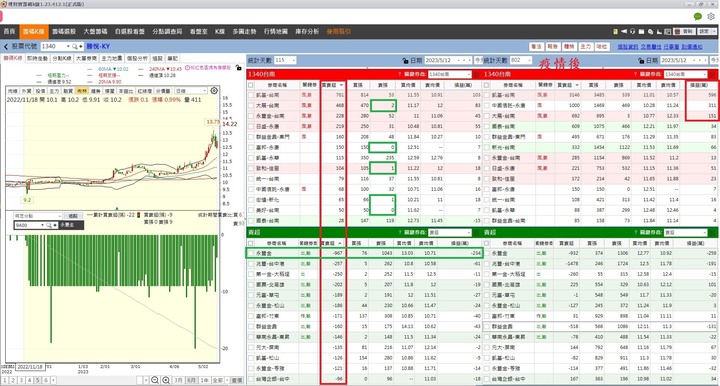Click the question mark in right green 賣超 header
This screenshot has height=386, width=720.
click(636, 233)
